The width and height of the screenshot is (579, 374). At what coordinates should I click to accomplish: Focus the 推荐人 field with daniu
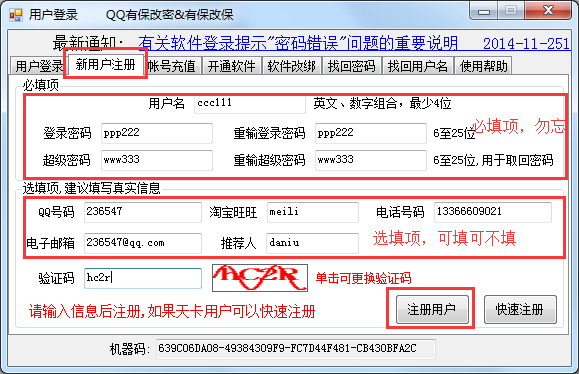point(312,243)
